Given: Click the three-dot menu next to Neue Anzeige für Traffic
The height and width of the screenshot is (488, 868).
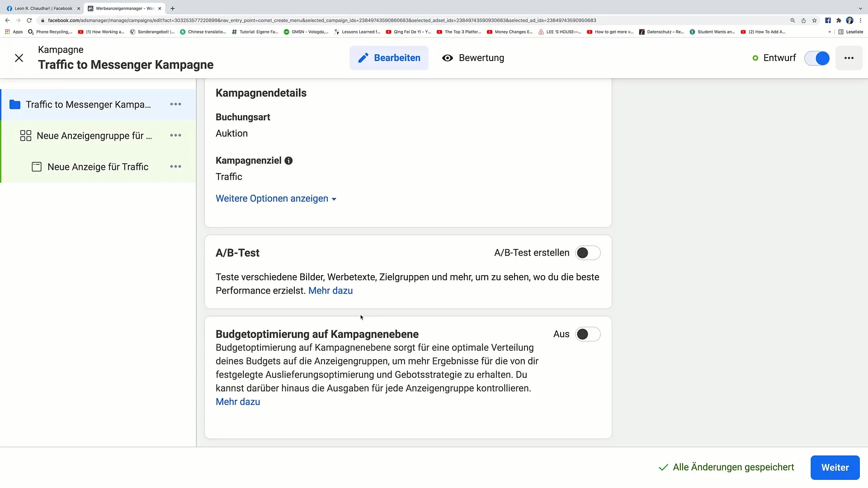Looking at the screenshot, I should tap(176, 167).
